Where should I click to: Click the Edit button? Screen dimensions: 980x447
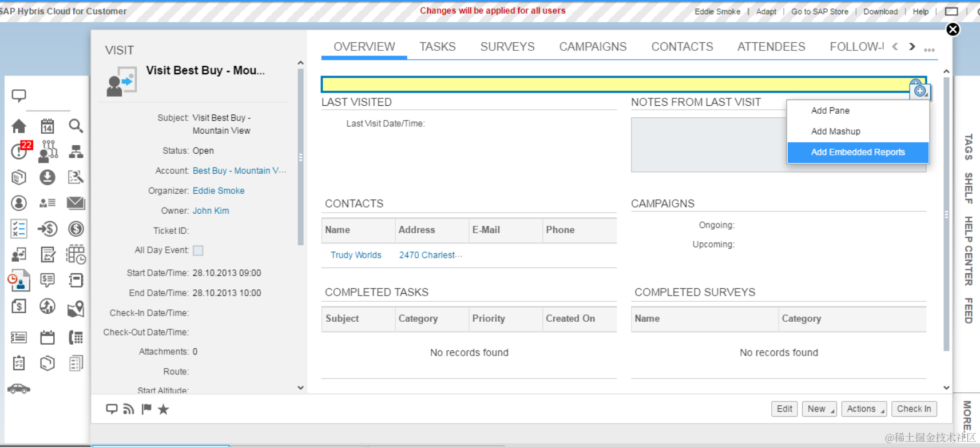(784, 409)
